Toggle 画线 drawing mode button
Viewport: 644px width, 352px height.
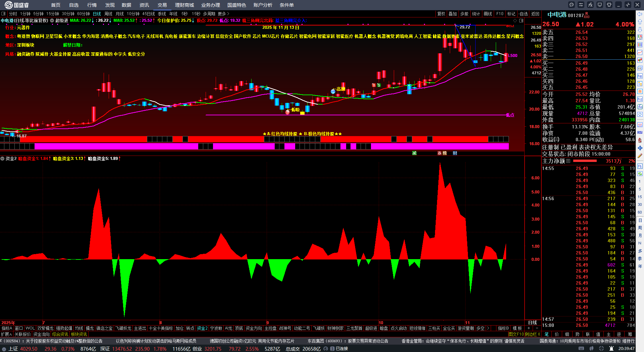coord(488,14)
